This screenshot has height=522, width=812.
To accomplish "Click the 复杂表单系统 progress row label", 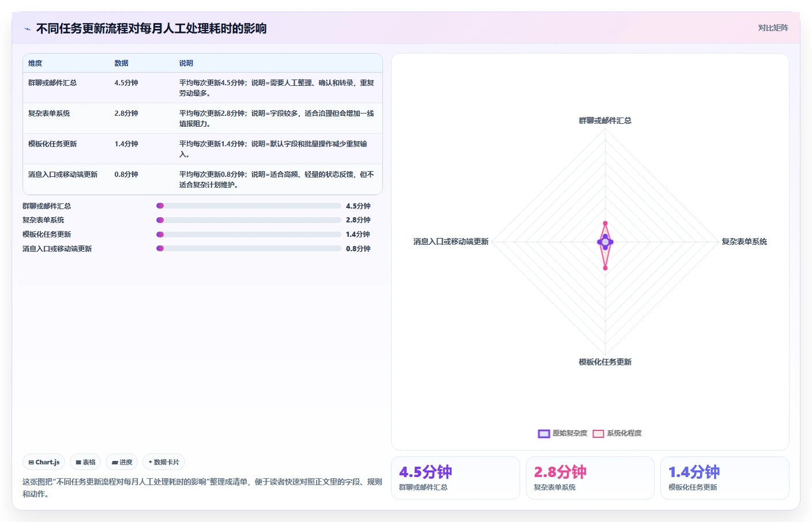I will (x=43, y=220).
